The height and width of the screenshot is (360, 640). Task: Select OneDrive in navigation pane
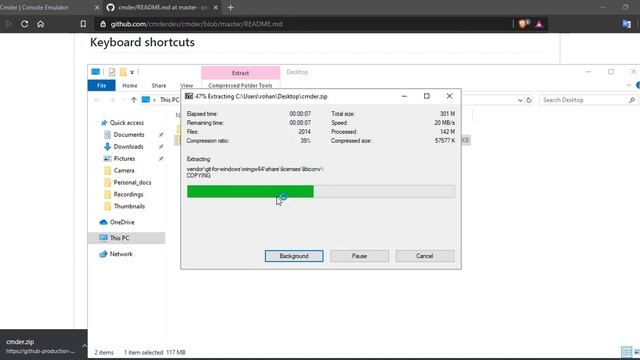pos(122,222)
